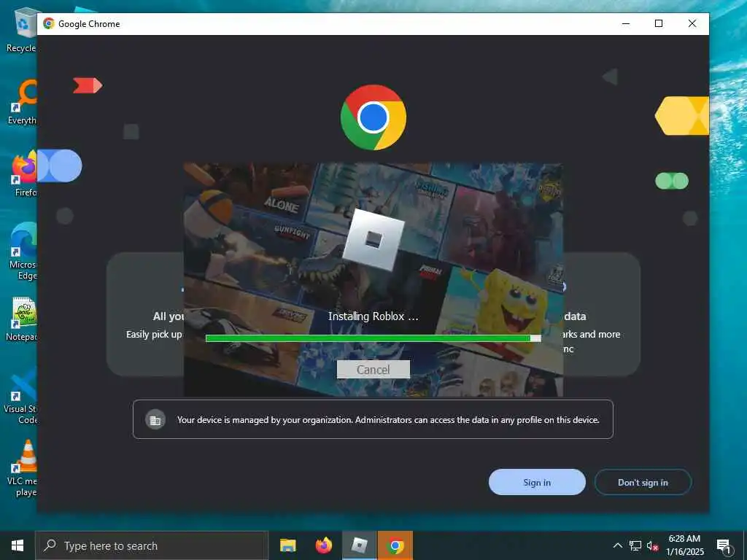
Task: Click the muted volume tray icon
Action: [652, 545]
